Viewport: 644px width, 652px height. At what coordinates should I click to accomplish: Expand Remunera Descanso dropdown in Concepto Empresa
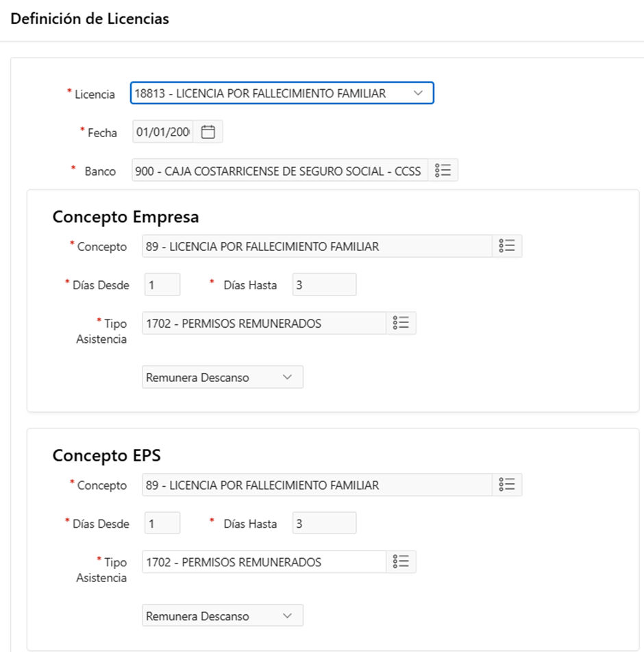(x=288, y=377)
